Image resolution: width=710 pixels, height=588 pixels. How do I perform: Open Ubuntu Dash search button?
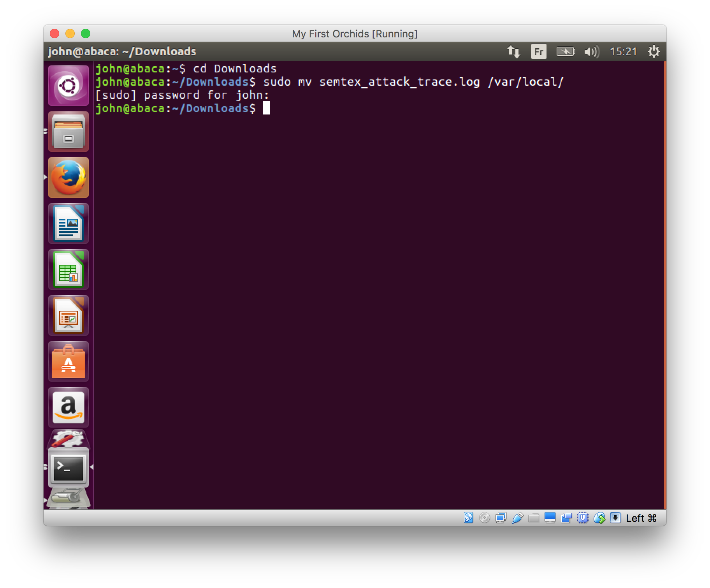(69, 86)
